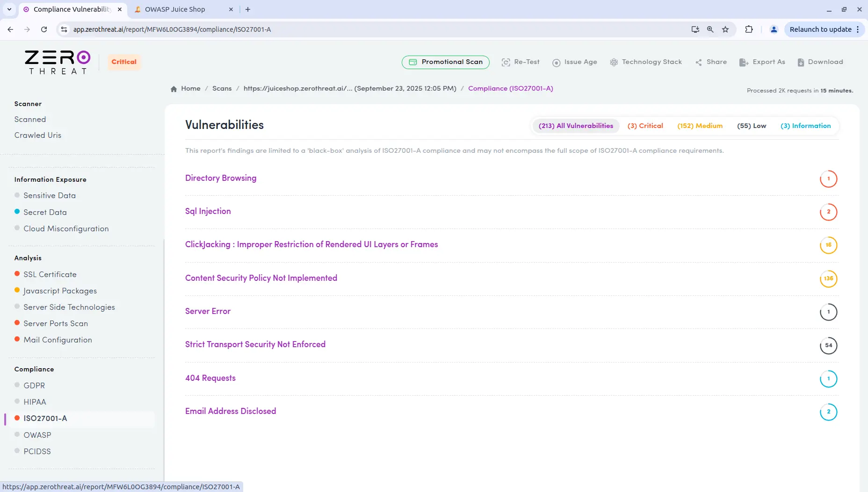The height and width of the screenshot is (492, 868).
Task: Open Crawled Uris in sidebar
Action: click(38, 135)
